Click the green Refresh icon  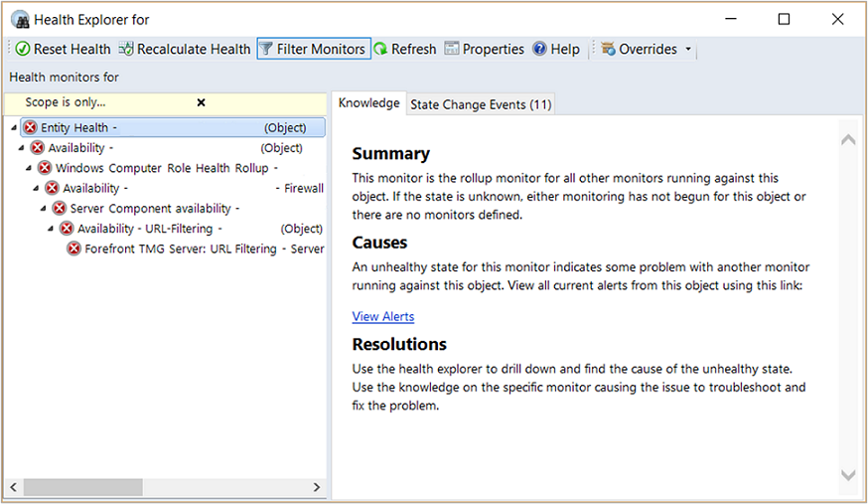(x=380, y=49)
